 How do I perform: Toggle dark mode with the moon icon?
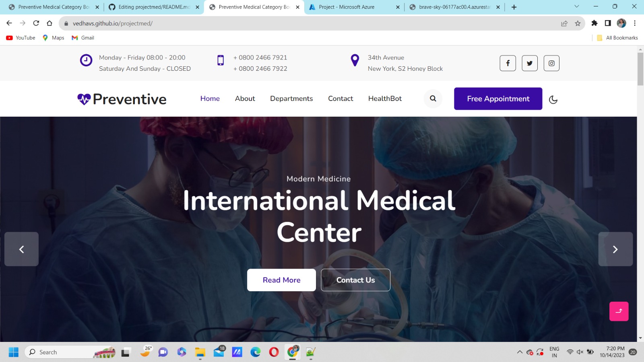(x=553, y=99)
